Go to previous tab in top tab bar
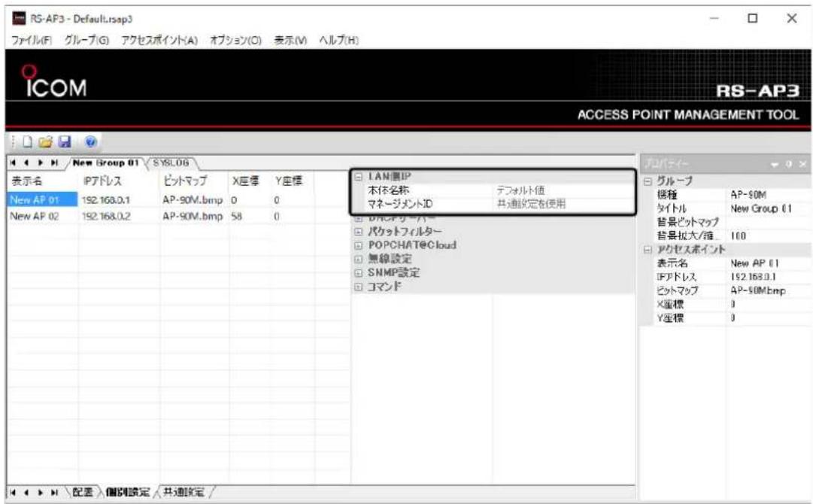The image size is (813, 504). point(26,162)
